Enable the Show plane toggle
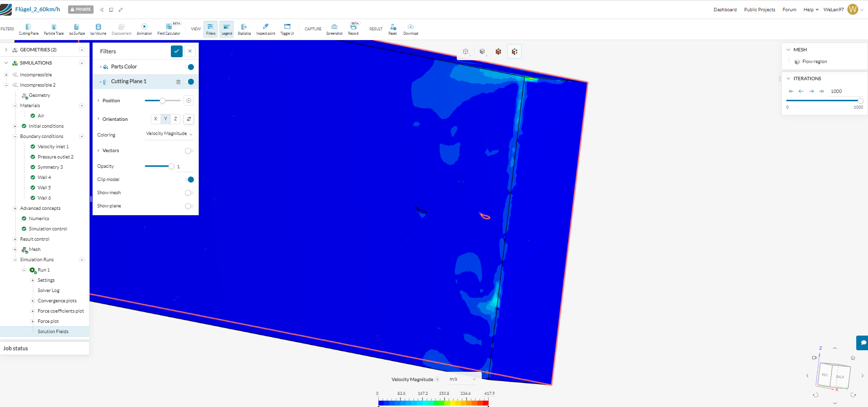 pos(189,206)
